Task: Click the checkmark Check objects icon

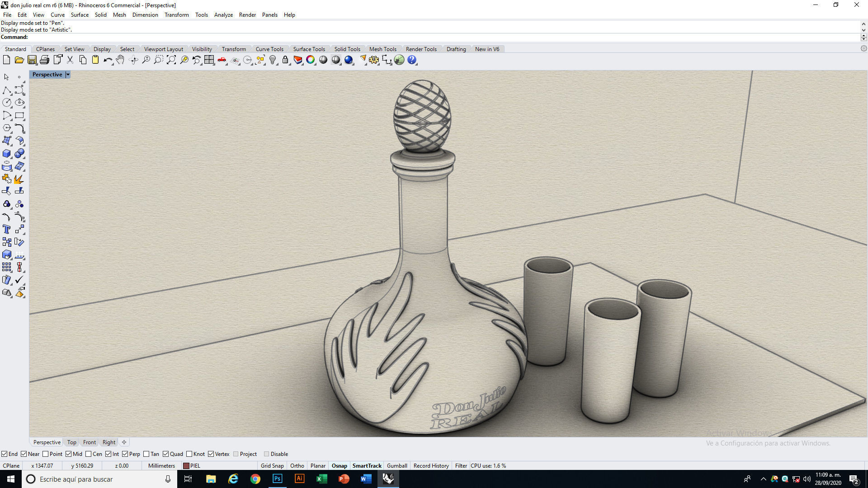Action: pos(19,280)
